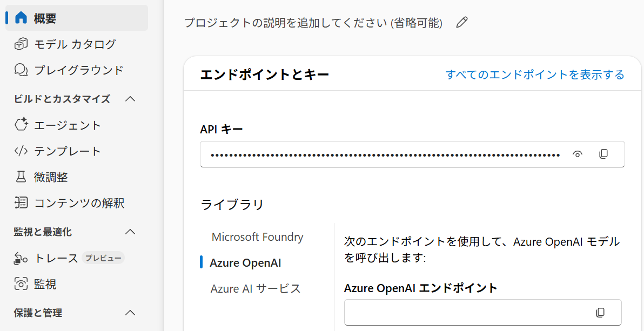Select the Azure AI サービス tab

255,288
